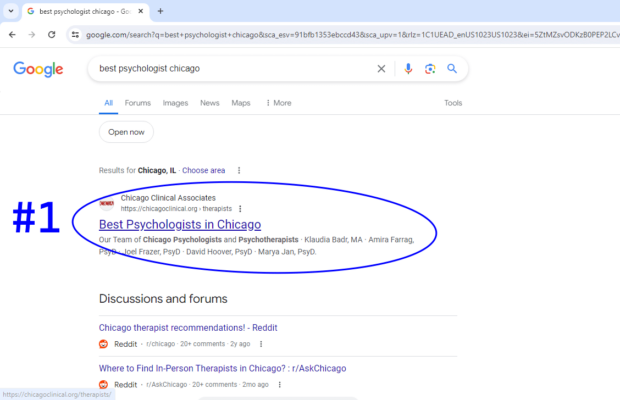Start voice search with microphone icon

(408, 69)
